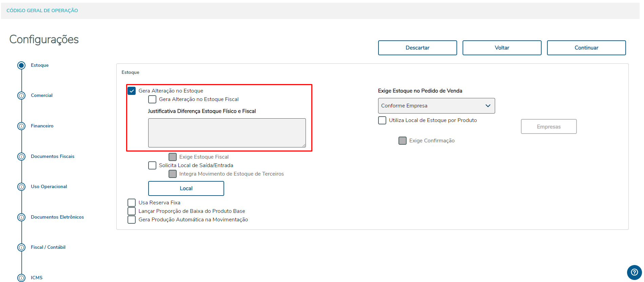Click the Fiscal / Contábil step icon
This screenshot has height=282, width=644.
pyautogui.click(x=21, y=247)
